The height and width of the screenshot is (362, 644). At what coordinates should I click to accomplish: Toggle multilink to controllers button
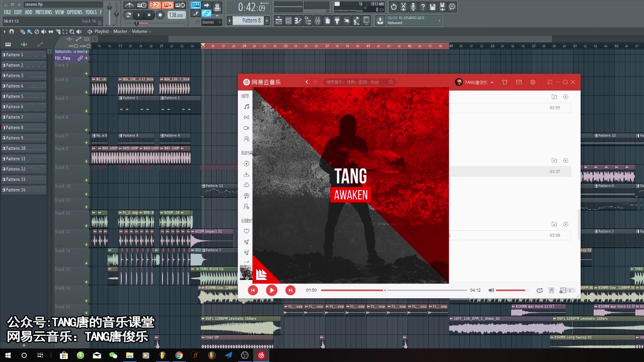pyautogui.click(x=206, y=14)
